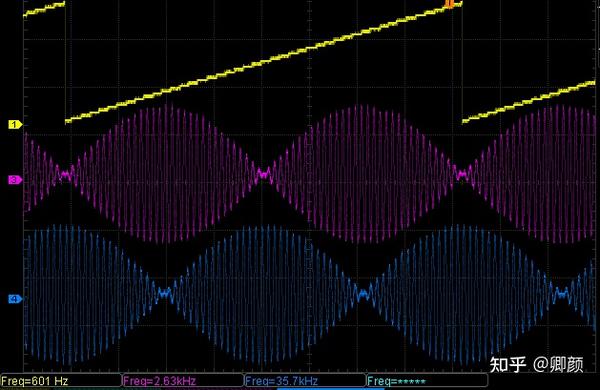Click the rightmost null of magenta waveform
The image size is (600, 390).
pos(462,175)
